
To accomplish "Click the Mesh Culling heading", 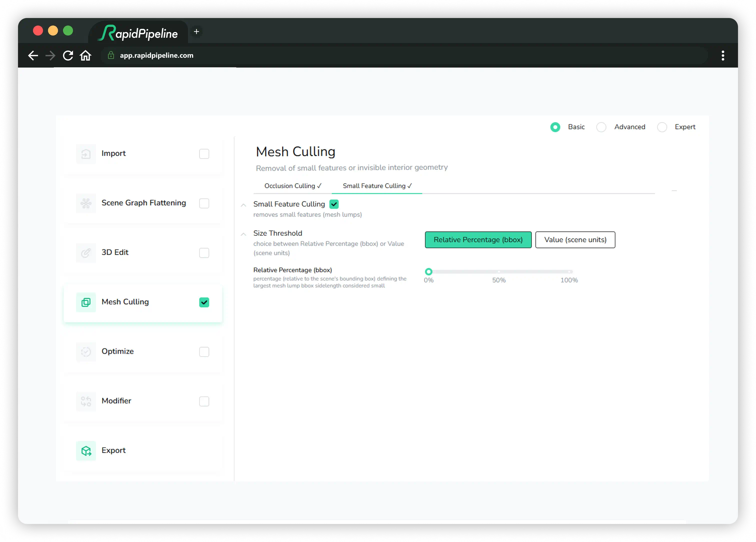I will pos(295,152).
